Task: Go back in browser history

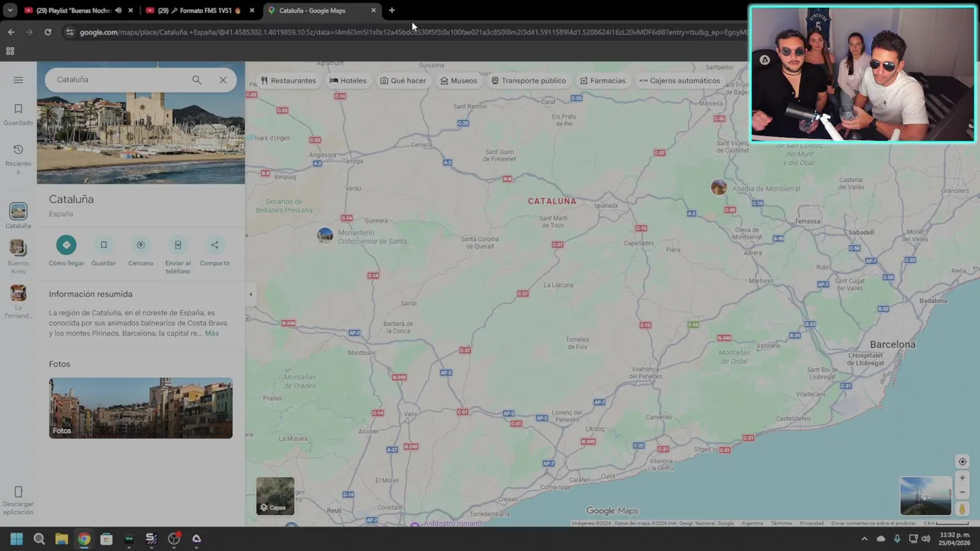Action: coord(11,32)
